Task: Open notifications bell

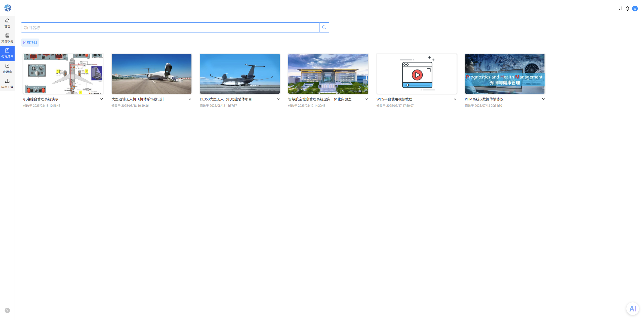Action: (627, 9)
